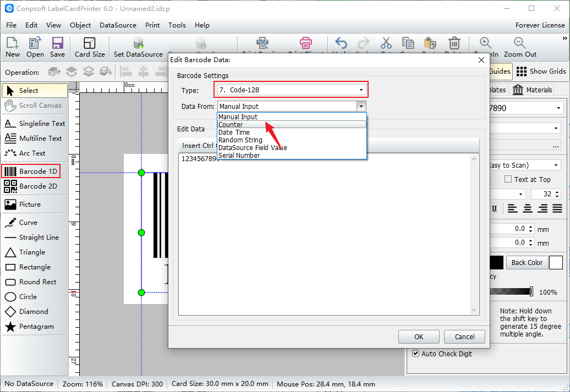
Task: Choose the Scroll Canvas hand tool
Action: [x=35, y=106]
